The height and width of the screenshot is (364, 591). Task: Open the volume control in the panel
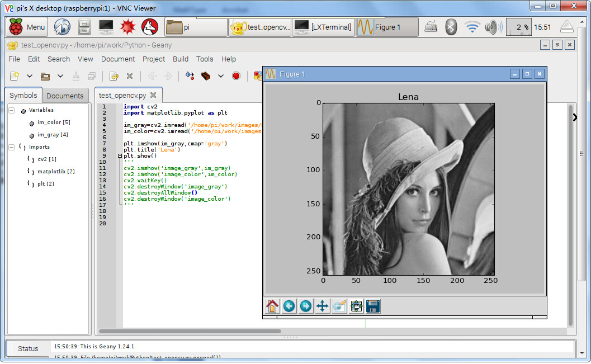[x=493, y=27]
